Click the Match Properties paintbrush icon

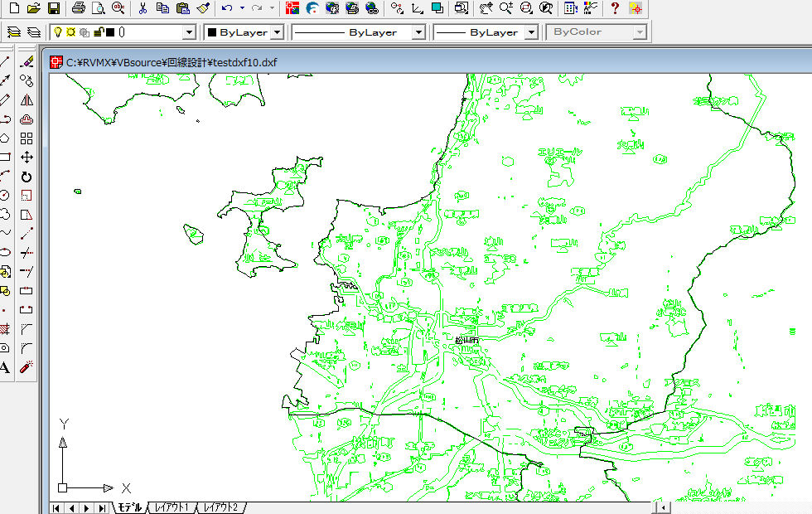point(205,8)
